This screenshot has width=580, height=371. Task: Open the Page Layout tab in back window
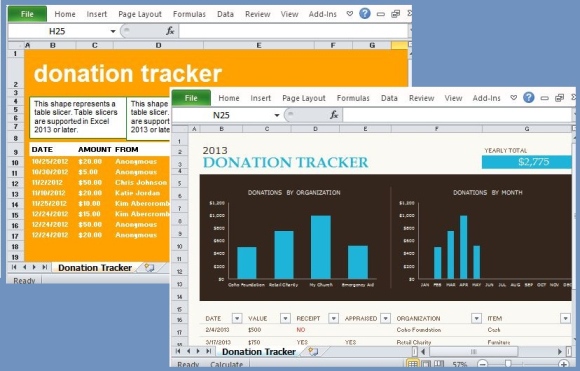point(140,14)
